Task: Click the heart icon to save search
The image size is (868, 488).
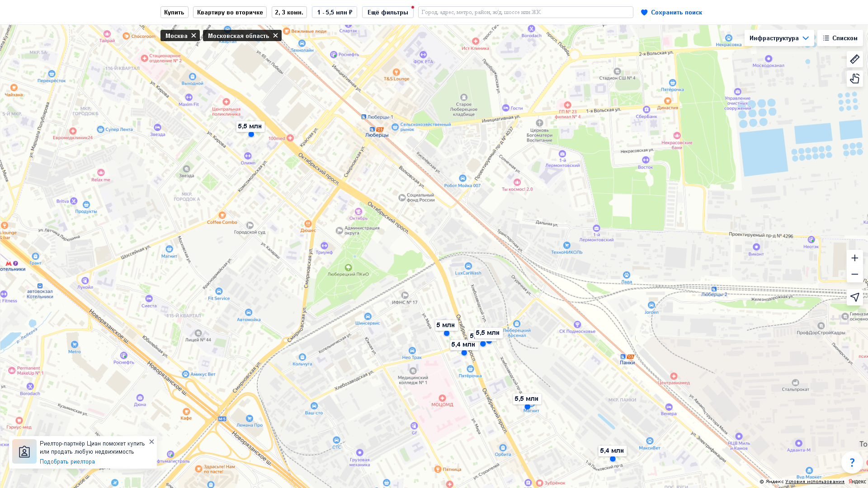Action: coord(644,13)
